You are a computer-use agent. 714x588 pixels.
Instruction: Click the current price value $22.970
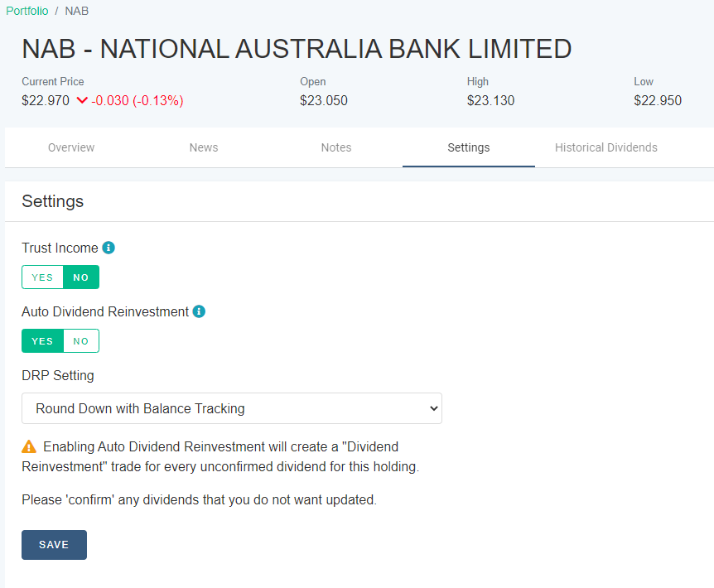pyautogui.click(x=46, y=100)
